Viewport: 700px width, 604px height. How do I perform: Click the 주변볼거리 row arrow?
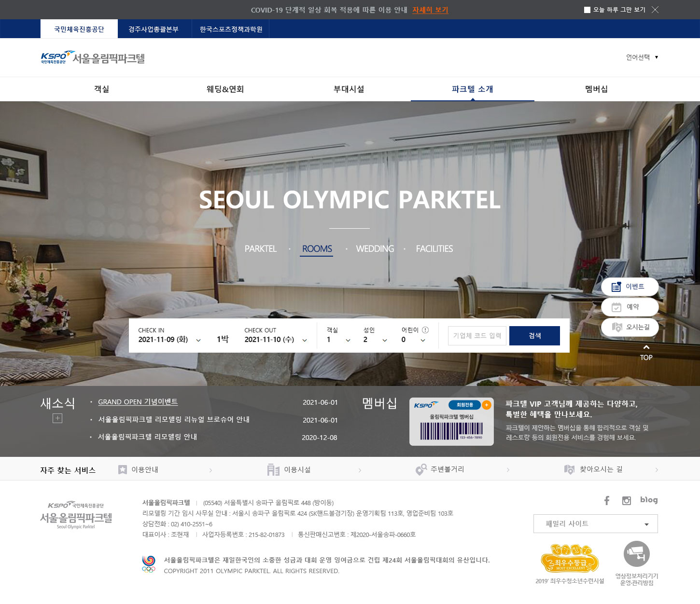pos(508,470)
